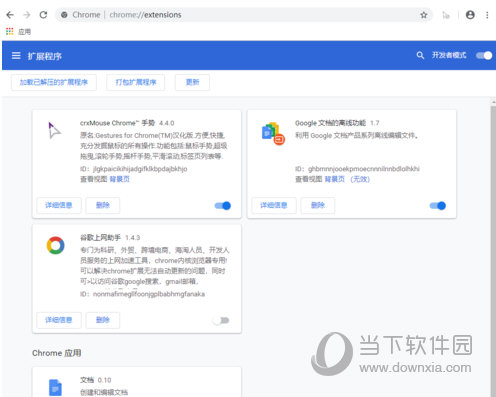Screen dimensions: 496x397
Task: Click the 开发者模式 label
Action: tap(449, 55)
